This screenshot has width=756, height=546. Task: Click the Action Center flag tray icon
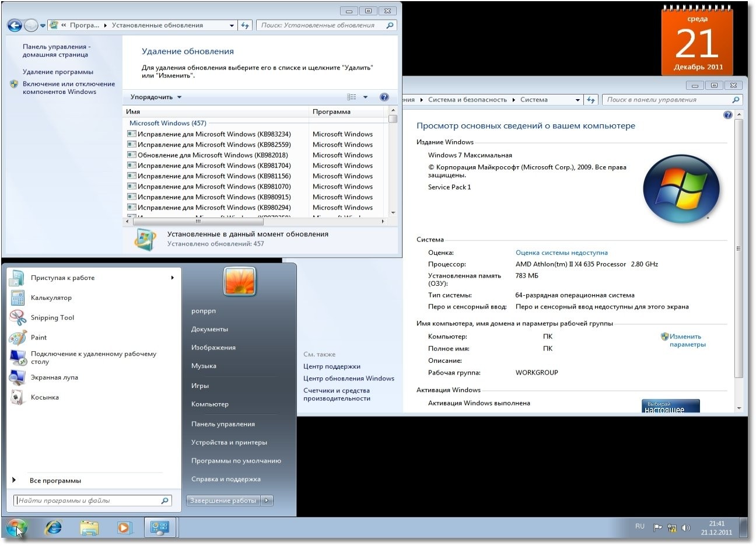(657, 527)
